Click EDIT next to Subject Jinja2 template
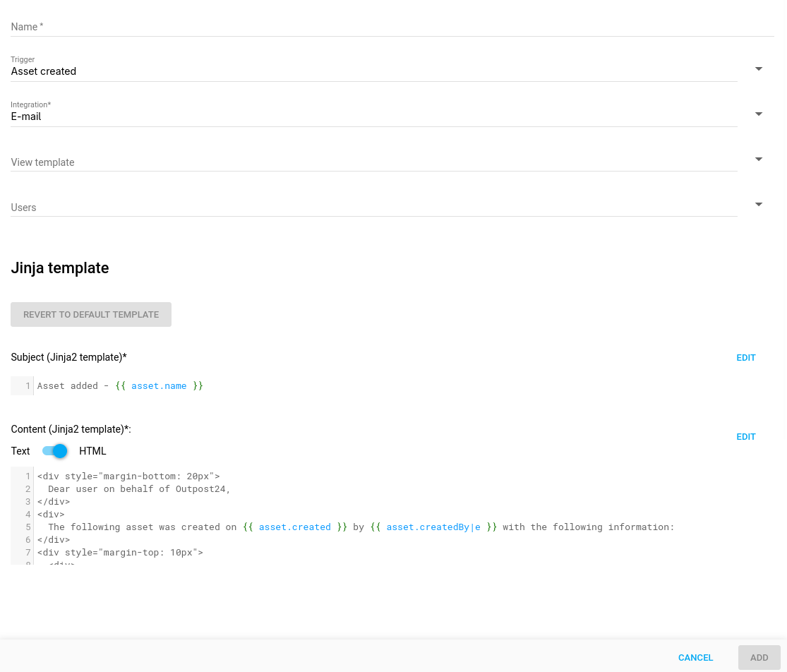This screenshot has width=787, height=672. [x=746, y=358]
